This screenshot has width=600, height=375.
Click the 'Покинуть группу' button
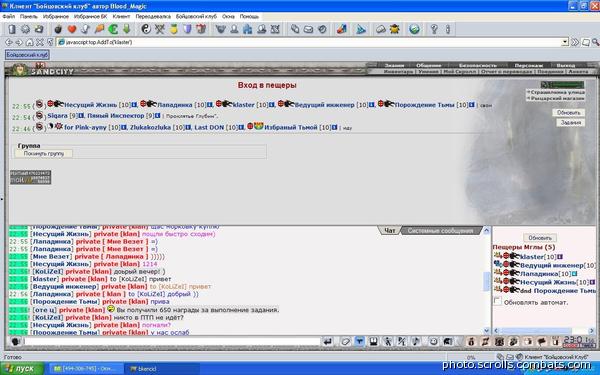coord(44,153)
